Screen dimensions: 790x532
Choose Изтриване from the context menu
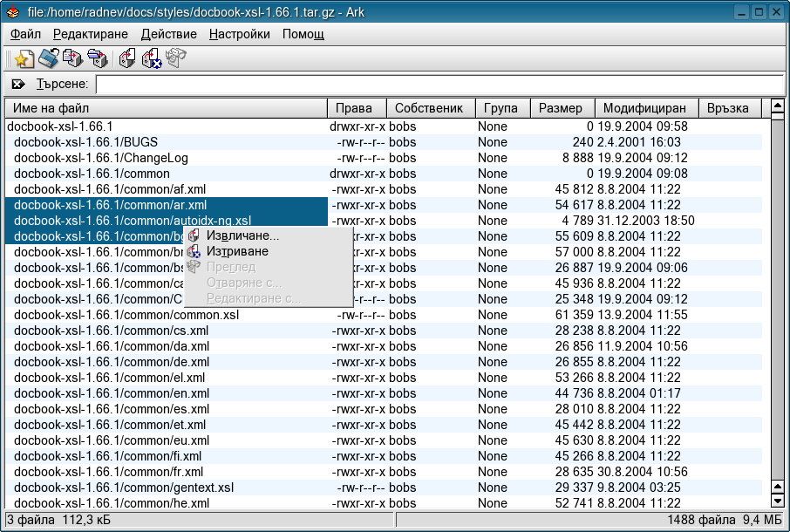point(237,252)
